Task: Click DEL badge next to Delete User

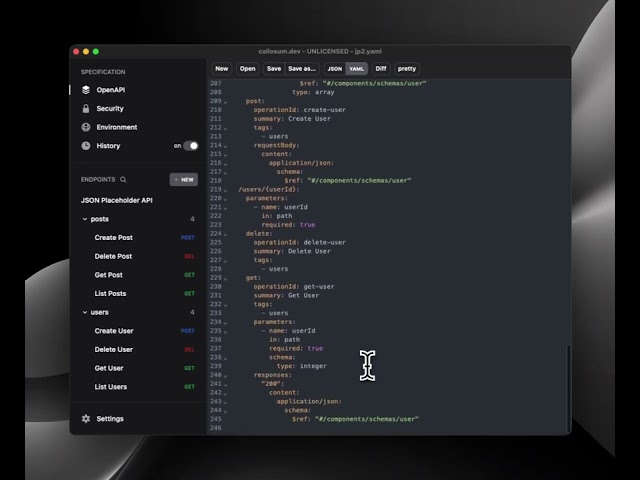Action: click(189, 350)
